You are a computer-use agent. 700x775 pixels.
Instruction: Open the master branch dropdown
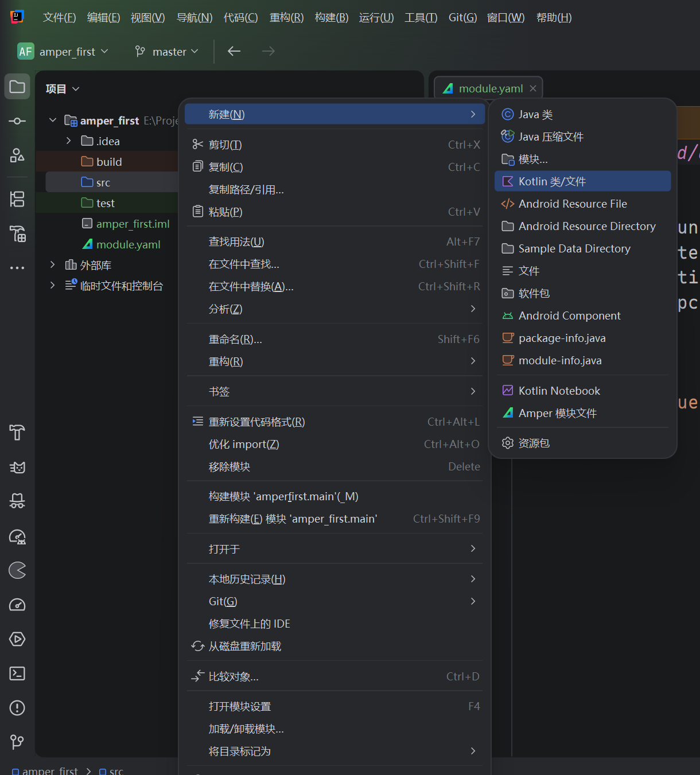click(x=167, y=52)
